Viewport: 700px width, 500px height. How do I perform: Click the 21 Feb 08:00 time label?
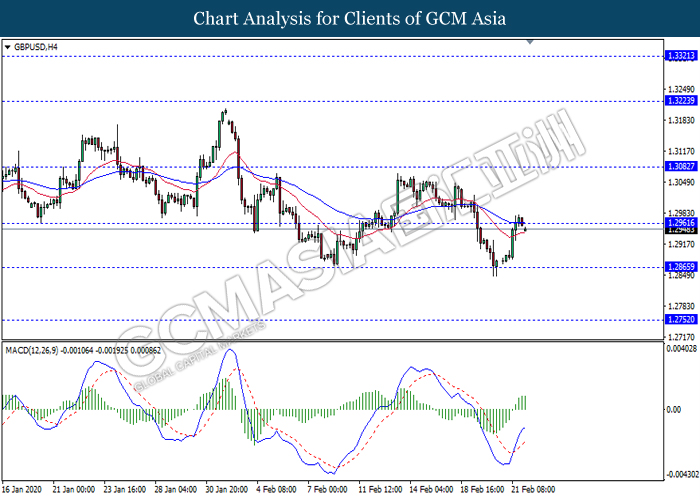click(x=533, y=490)
